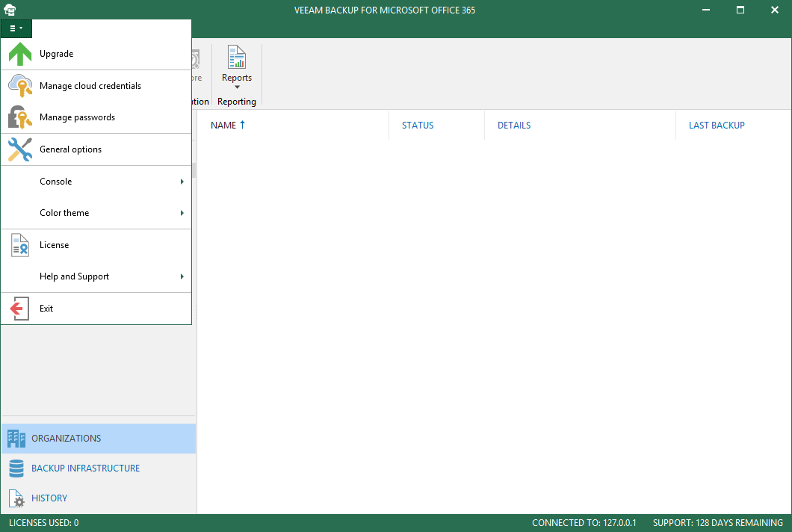Open General options
Viewport: 792px width, 532px height.
click(x=96, y=149)
